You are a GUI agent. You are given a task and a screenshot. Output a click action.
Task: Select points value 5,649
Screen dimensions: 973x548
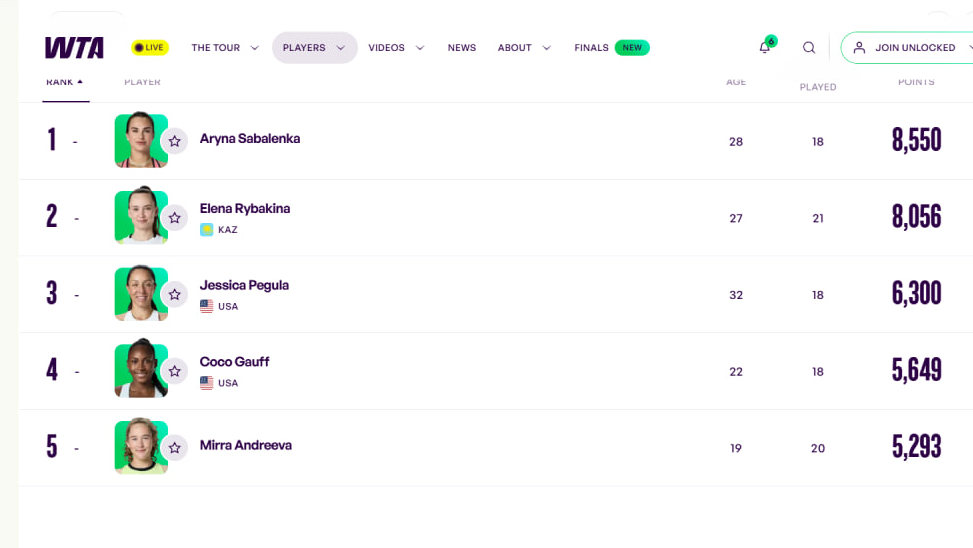(917, 371)
